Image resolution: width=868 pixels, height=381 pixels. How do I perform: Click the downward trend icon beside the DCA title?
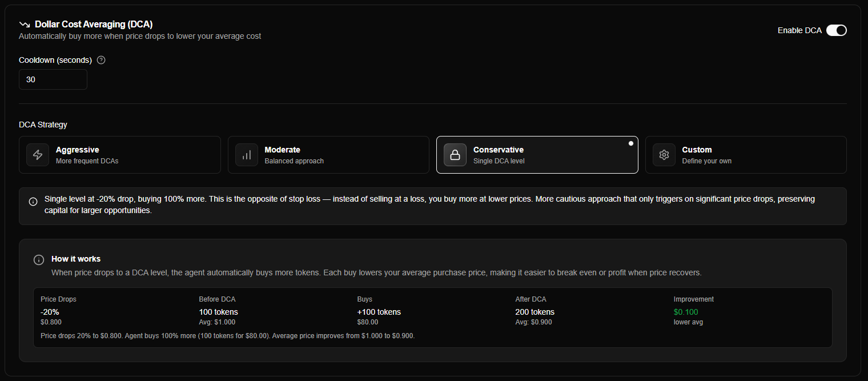click(x=25, y=25)
